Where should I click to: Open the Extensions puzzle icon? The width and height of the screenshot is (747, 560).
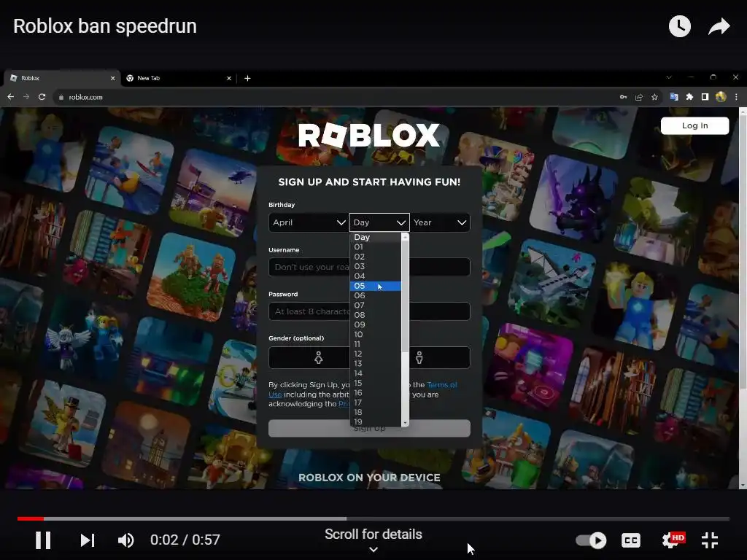pyautogui.click(x=689, y=97)
